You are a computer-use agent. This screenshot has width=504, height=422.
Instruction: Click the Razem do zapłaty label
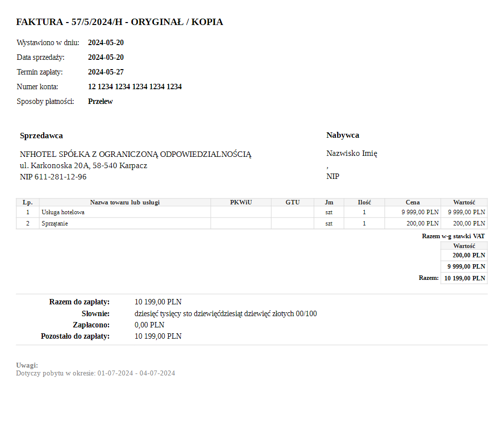[x=79, y=302]
